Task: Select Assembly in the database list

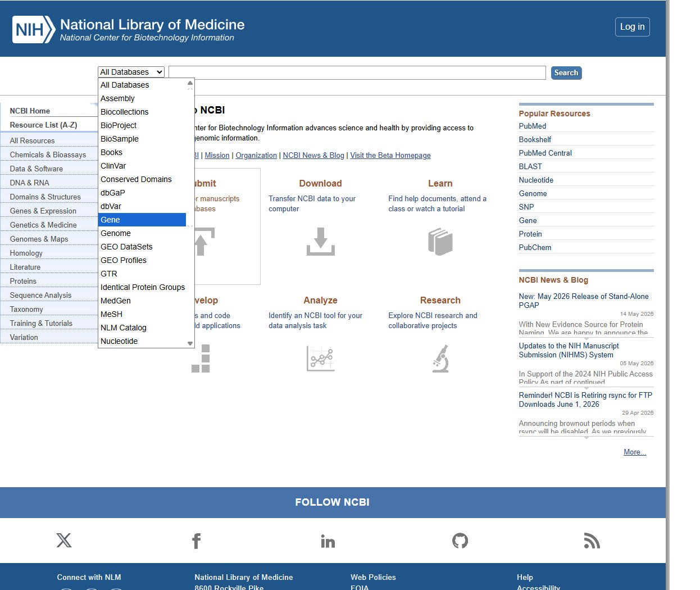Action: [x=142, y=98]
